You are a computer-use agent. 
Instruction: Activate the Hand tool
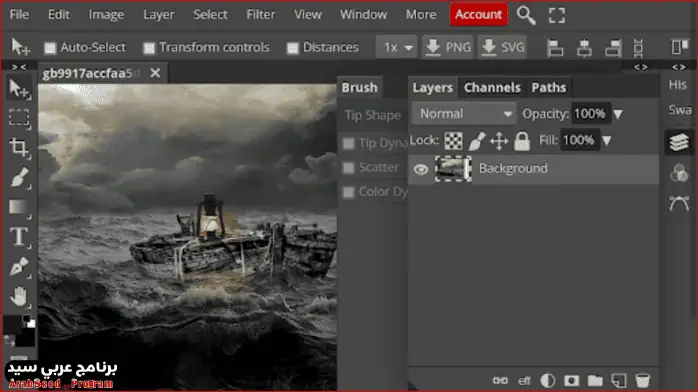19,296
